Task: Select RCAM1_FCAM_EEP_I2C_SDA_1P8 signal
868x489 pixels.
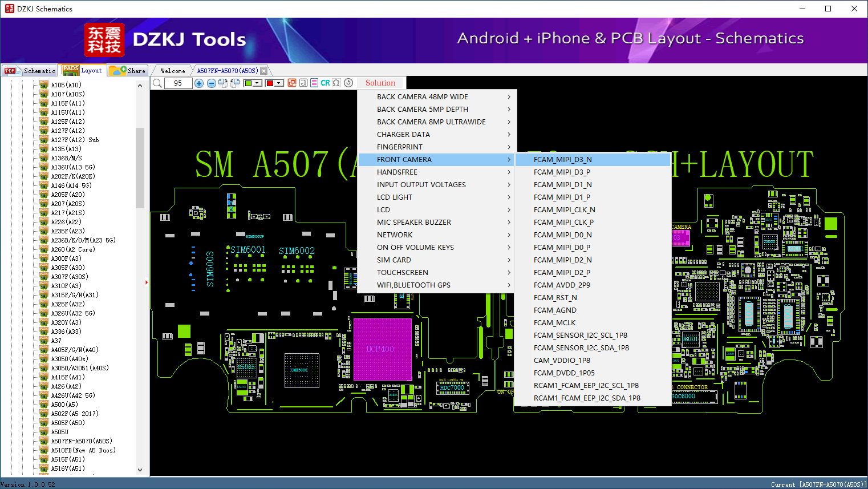Action: (593, 398)
